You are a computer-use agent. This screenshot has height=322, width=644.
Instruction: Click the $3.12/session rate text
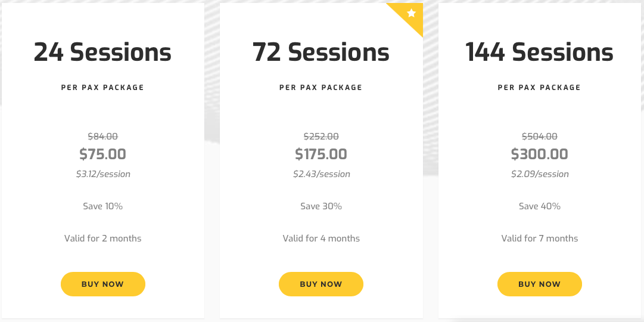tap(102, 174)
